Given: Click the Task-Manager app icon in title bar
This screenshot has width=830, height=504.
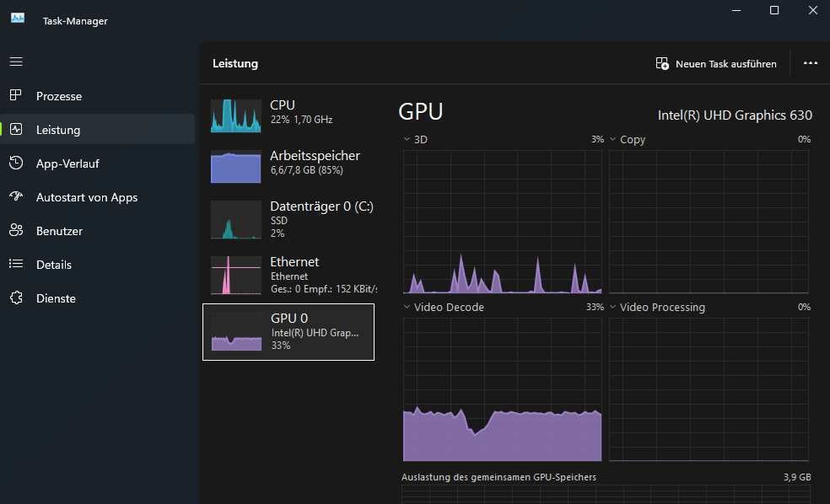Looking at the screenshot, I should (x=18, y=18).
